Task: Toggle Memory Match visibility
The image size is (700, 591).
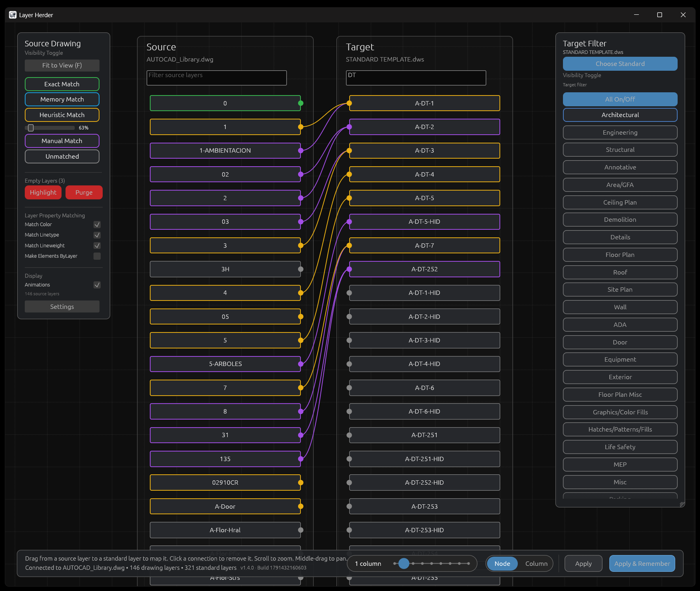Action: point(62,99)
